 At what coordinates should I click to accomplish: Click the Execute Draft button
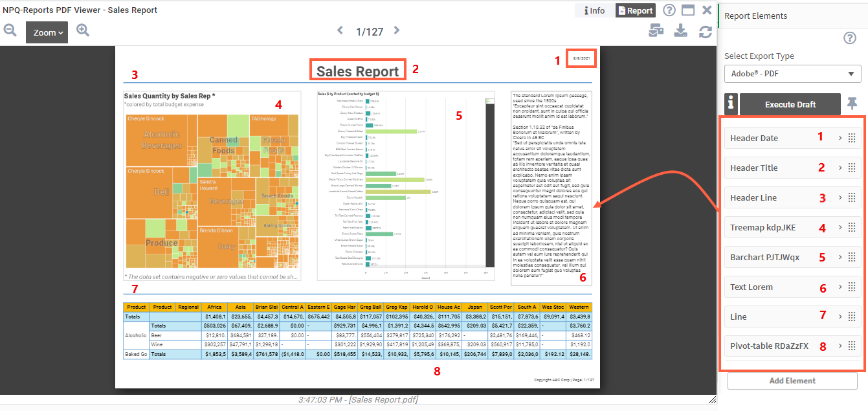(790, 104)
